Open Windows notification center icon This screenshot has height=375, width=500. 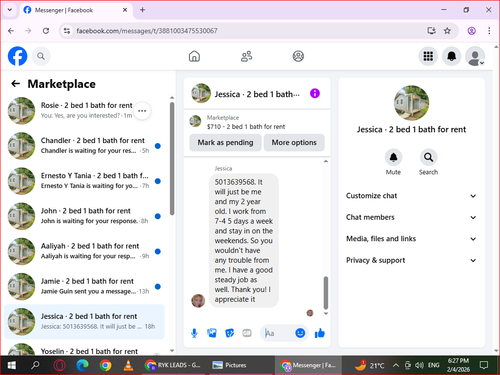484,365
